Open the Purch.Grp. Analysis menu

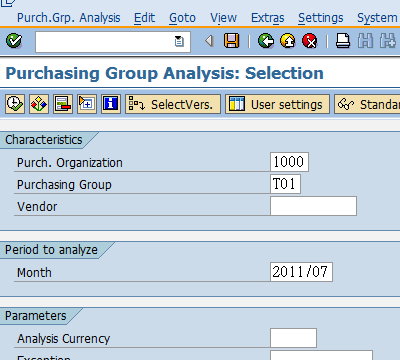[x=69, y=18]
